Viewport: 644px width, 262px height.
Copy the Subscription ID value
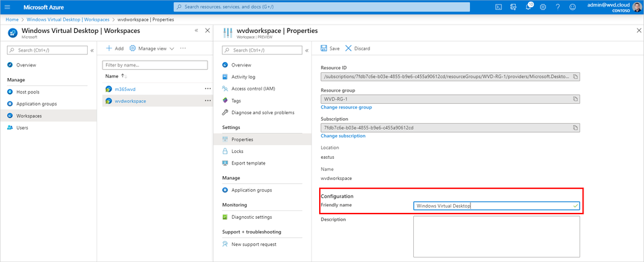pos(576,128)
